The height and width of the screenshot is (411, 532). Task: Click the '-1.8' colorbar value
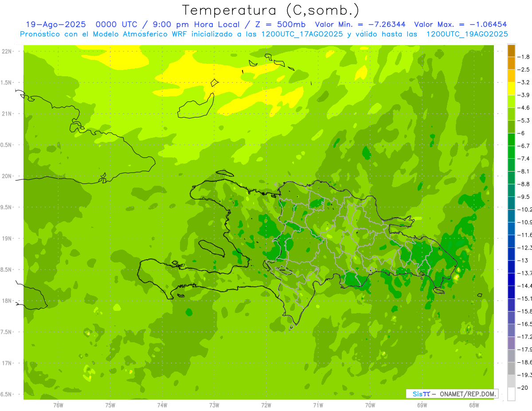coord(524,57)
